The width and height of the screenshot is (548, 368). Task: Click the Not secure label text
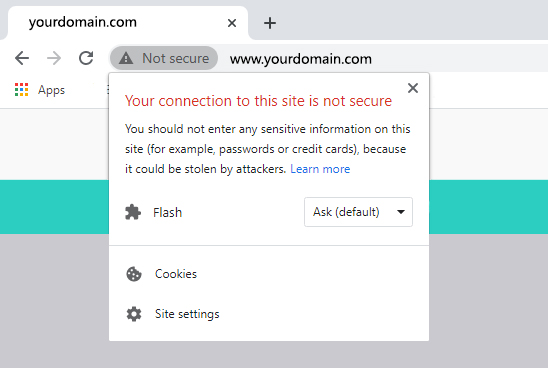pos(175,58)
